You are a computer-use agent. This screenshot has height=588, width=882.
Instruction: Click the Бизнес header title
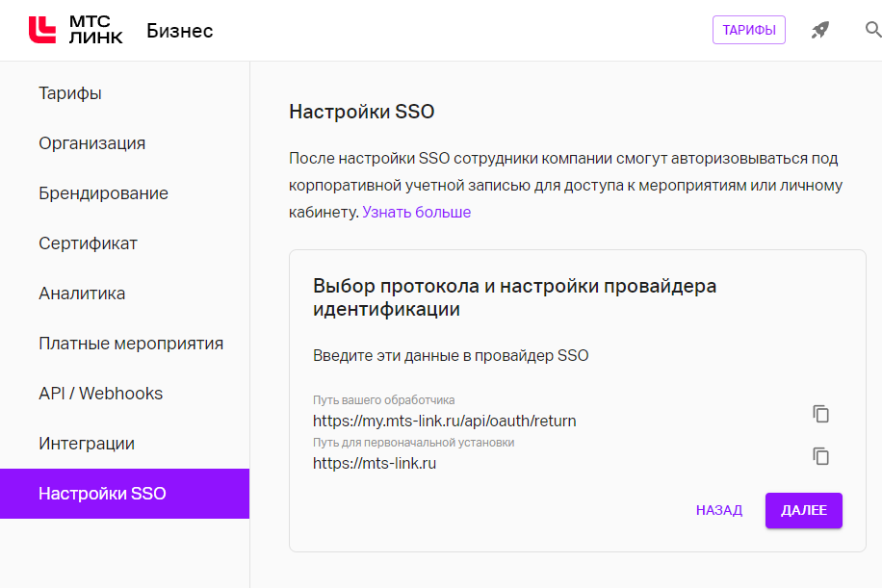coord(179,31)
